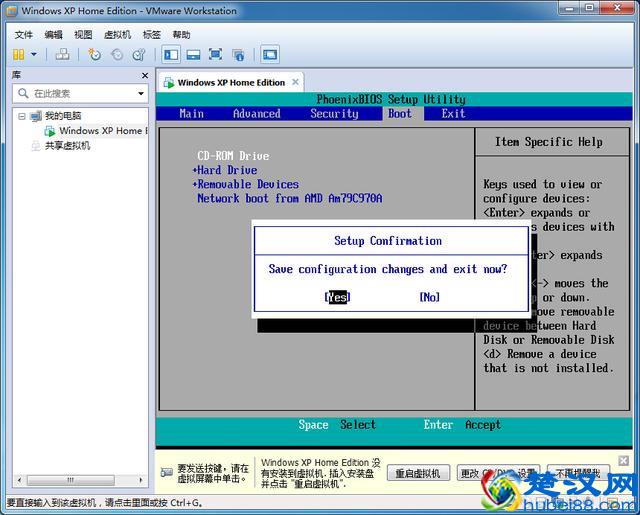Open the 帮助 menu
Image resolution: width=640 pixels, height=515 pixels.
pyautogui.click(x=181, y=35)
